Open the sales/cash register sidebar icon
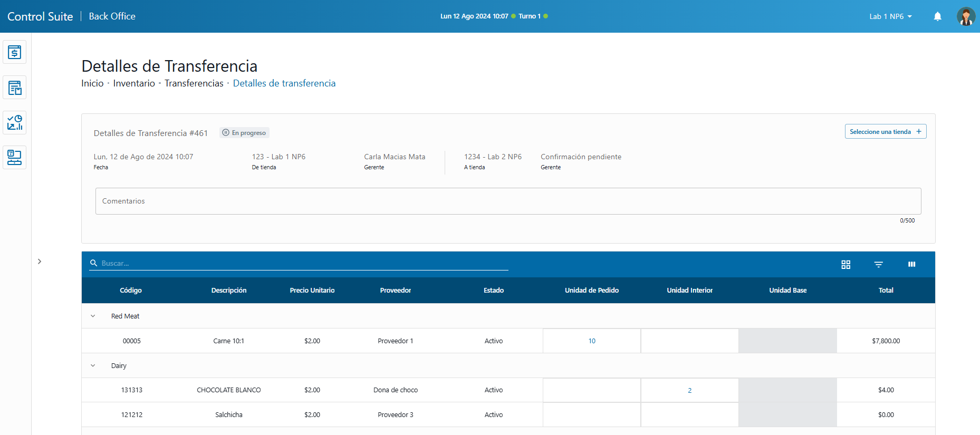 click(15, 52)
